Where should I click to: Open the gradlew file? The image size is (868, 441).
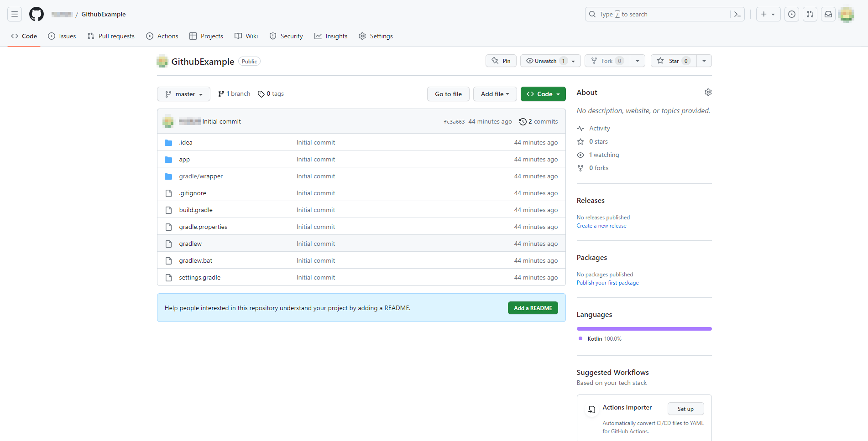point(190,244)
